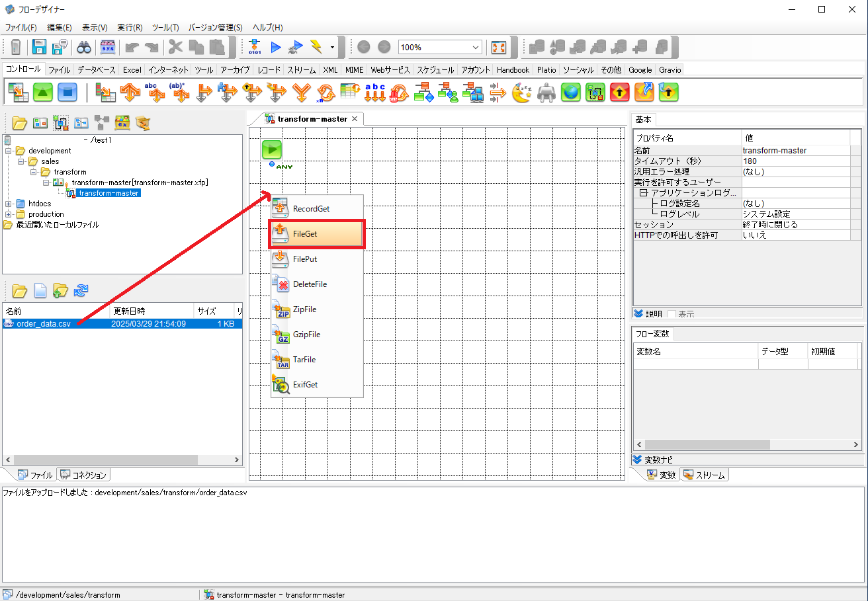The height and width of the screenshot is (601, 868).
Task: Open the dropdown arrow beside lightning icon
Action: (332, 48)
